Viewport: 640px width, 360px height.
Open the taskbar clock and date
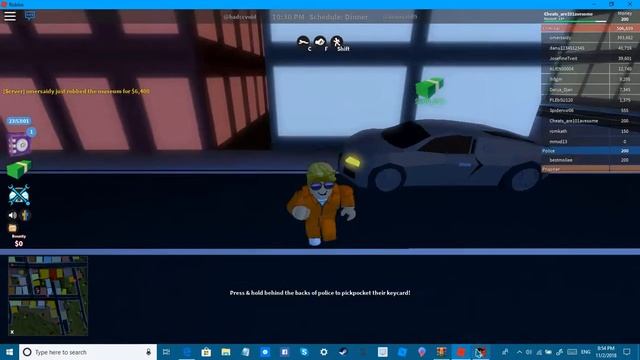click(x=606, y=352)
